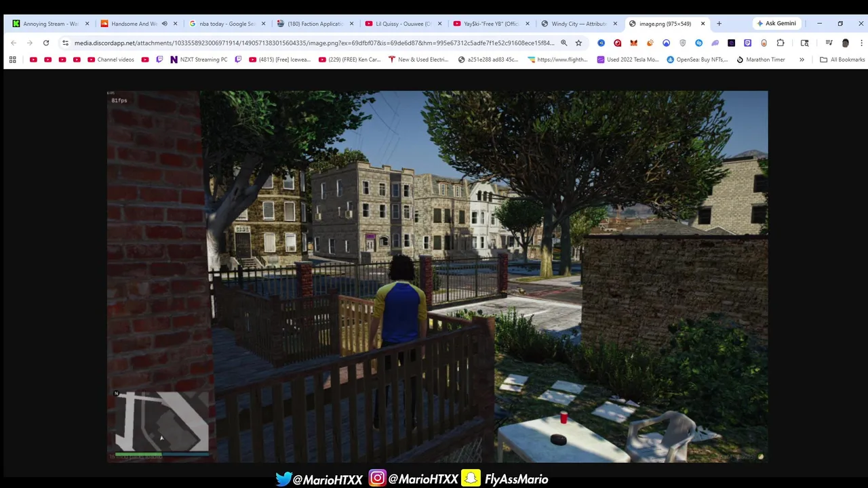The width and height of the screenshot is (868, 488).
Task: Open Twitch bookmark icon after NZXT Streaming PC
Action: (238, 60)
